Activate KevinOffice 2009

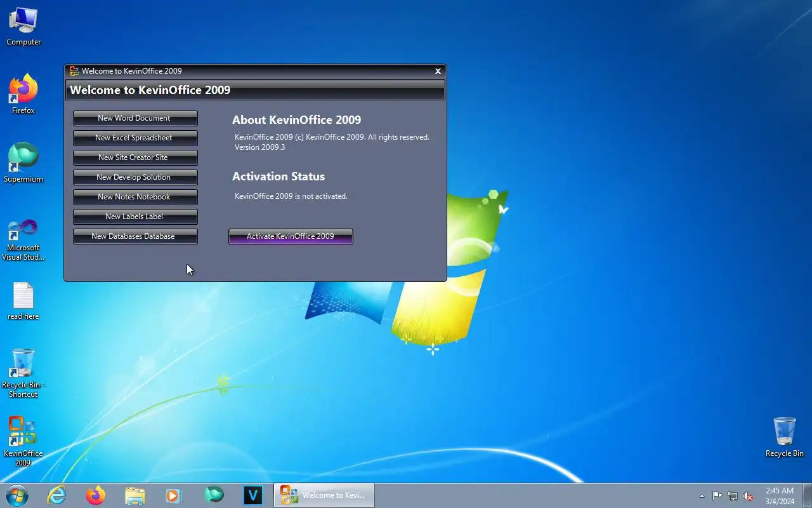tap(291, 236)
